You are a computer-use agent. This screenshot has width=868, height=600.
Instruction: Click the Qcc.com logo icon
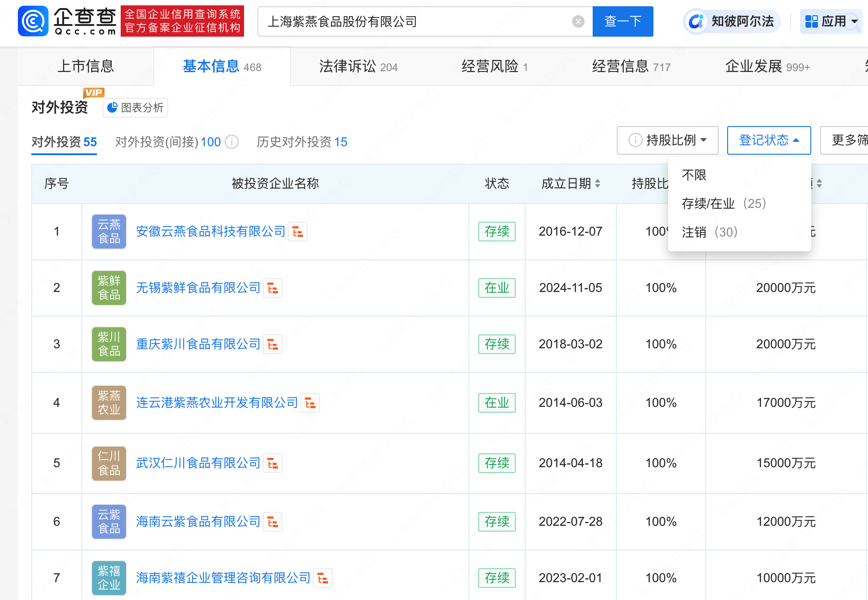(x=33, y=21)
